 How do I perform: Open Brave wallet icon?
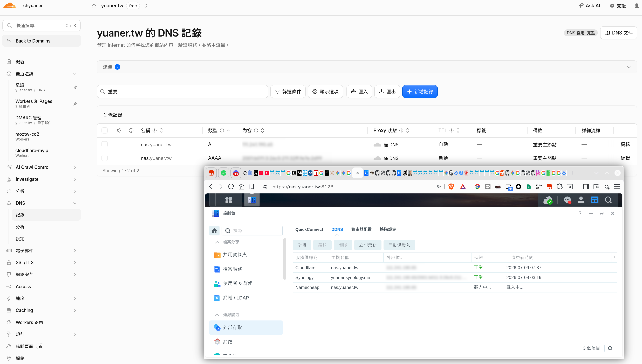click(596, 186)
